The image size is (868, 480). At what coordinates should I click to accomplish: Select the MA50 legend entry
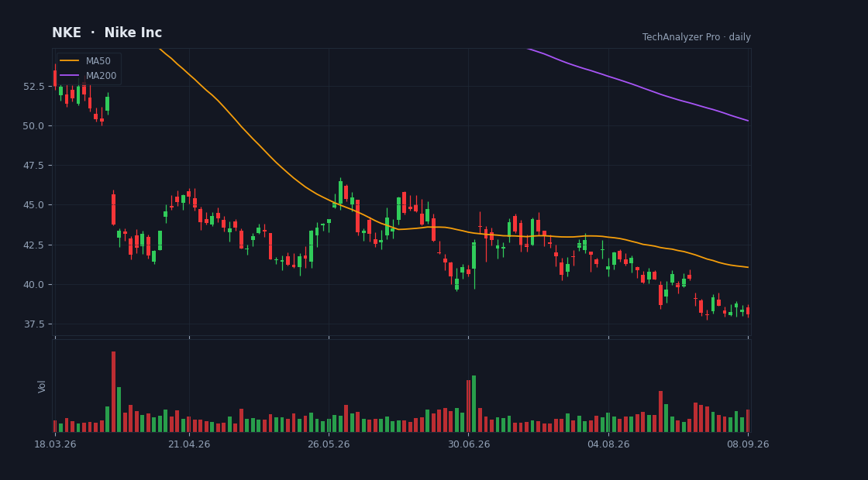88,61
